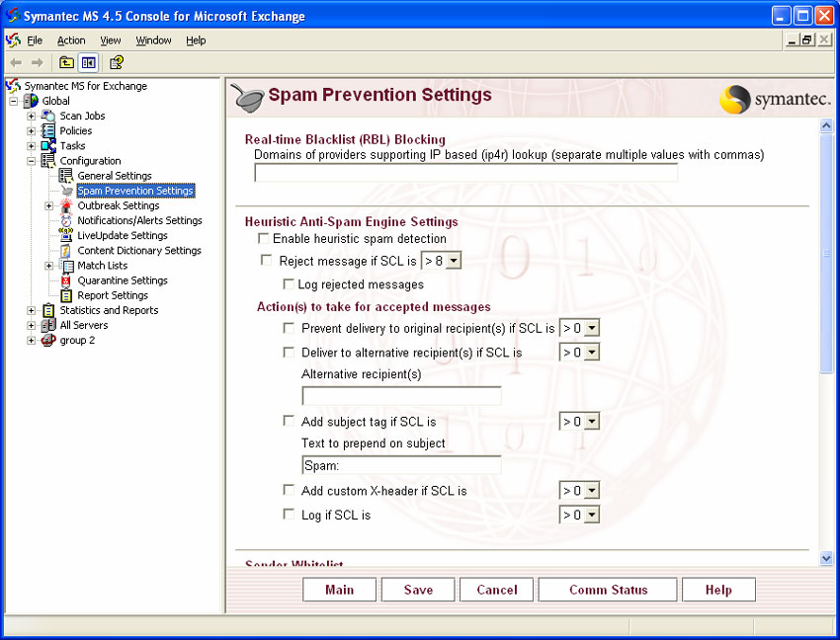Click the LiveUpdate Settings icon
Viewport: 840px width, 640px height.
66,235
